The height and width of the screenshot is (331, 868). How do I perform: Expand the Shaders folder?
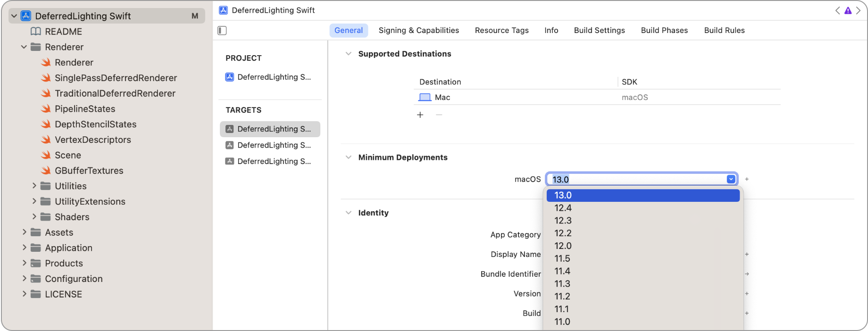(34, 217)
